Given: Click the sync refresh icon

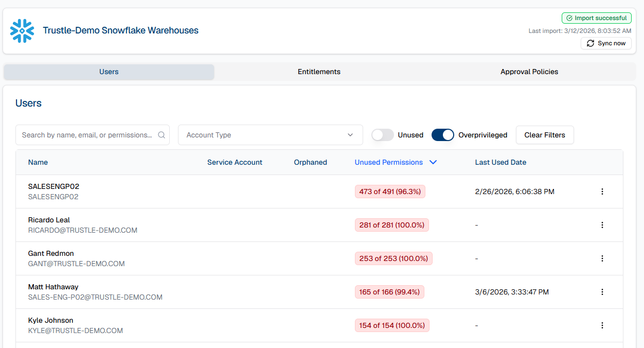Looking at the screenshot, I should click(591, 43).
